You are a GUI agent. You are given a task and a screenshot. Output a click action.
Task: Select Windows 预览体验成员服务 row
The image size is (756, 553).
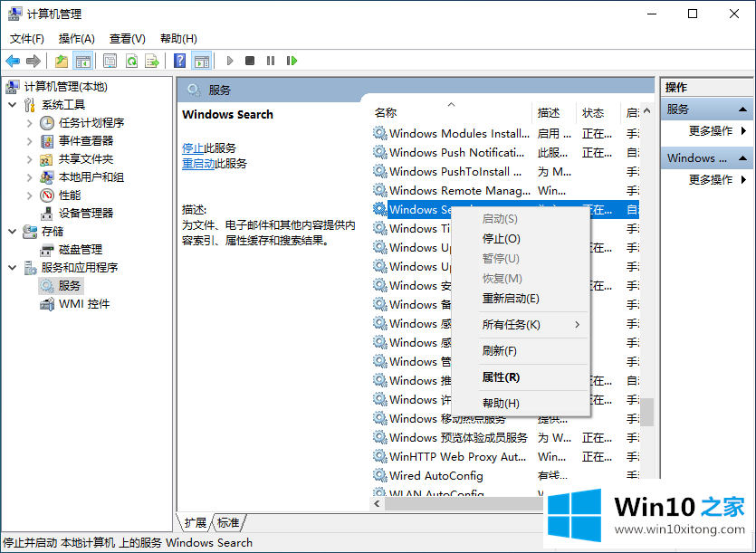click(x=505, y=438)
